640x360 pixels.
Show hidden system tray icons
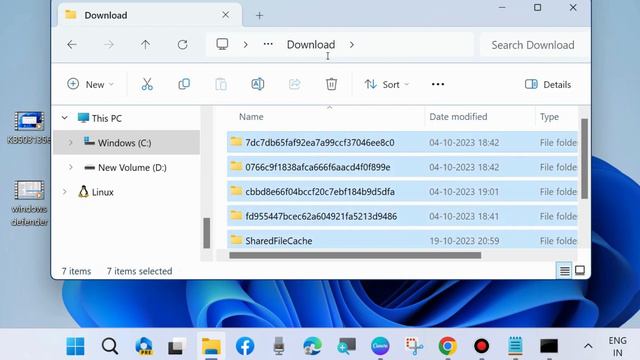(x=588, y=346)
